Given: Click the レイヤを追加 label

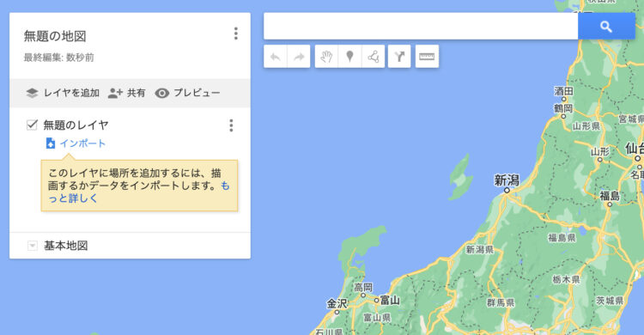Looking at the screenshot, I should tap(71, 93).
